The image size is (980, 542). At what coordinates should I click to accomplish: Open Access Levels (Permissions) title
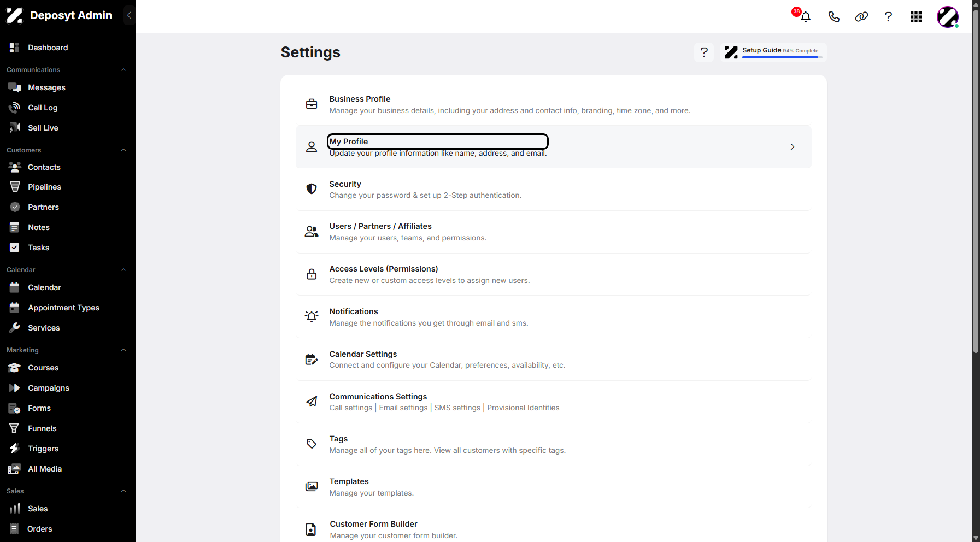point(384,269)
